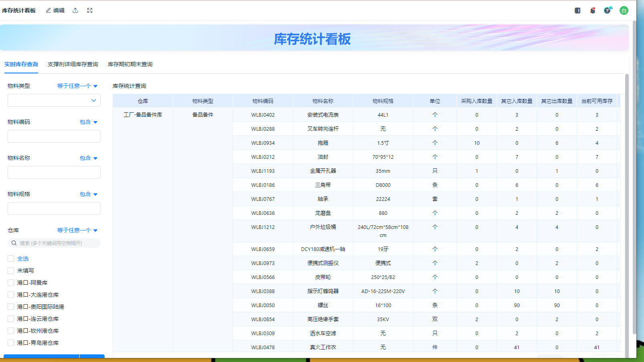
Task: Click the 编辑 pencil edit button
Action: [55, 10]
